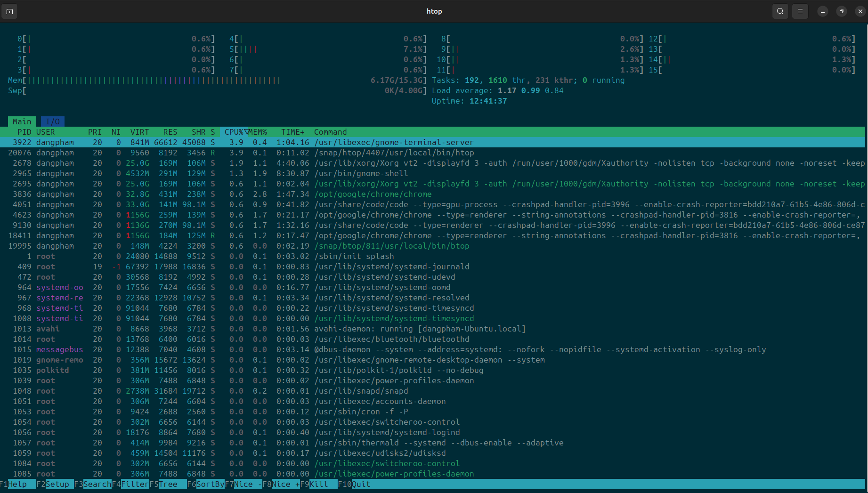Screen dimensions: 868x493
Task: Open F2 Setup in function bar
Action: [x=55, y=484]
